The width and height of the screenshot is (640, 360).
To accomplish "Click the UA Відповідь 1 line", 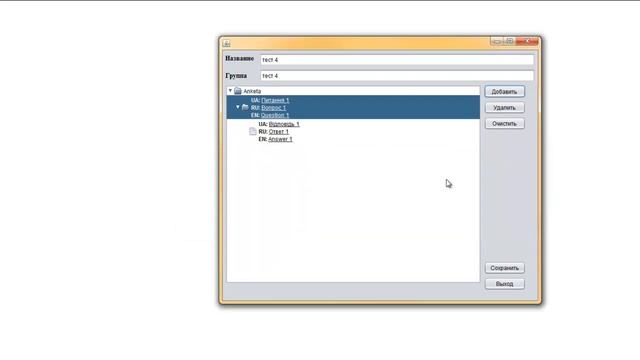I will tap(279, 124).
